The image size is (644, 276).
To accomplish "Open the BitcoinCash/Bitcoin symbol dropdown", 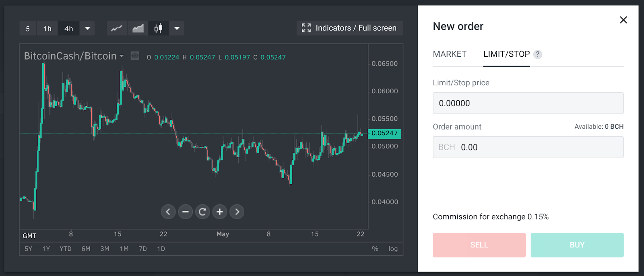I will pos(74,56).
